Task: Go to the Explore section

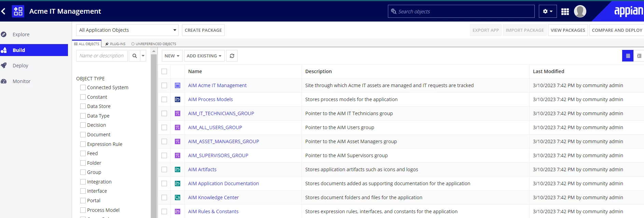Action: (x=21, y=35)
